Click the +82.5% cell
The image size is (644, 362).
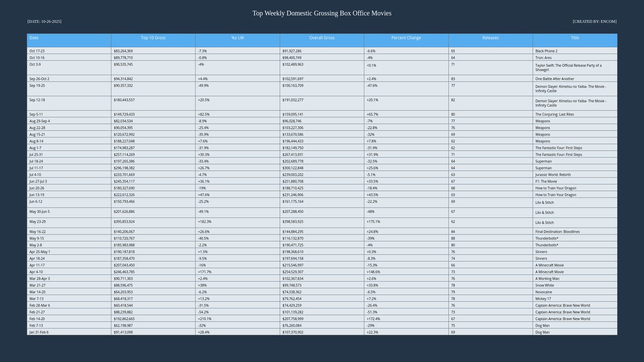tap(238, 114)
